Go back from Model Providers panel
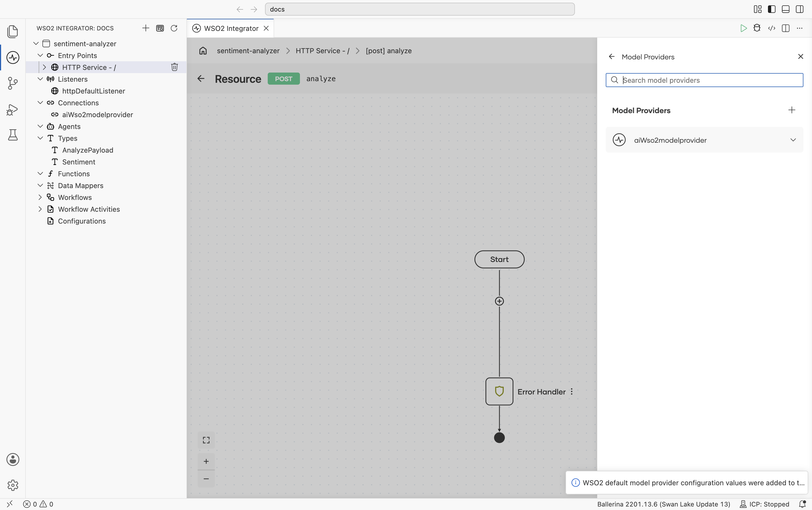The image size is (812, 510). pyautogui.click(x=612, y=57)
